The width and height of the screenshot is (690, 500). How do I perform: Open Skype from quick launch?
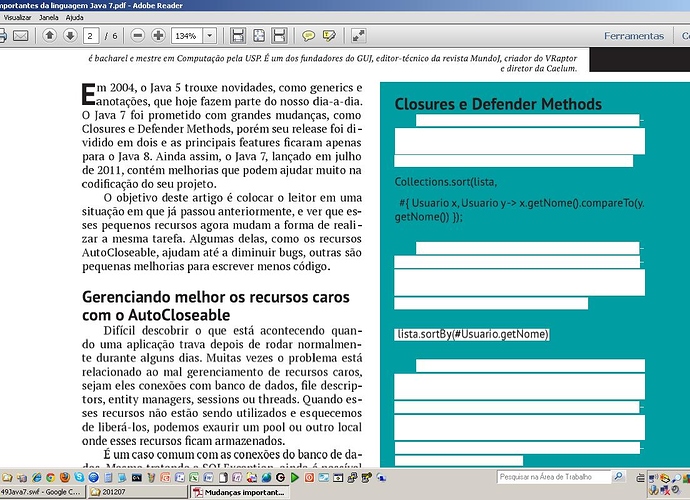79,477
